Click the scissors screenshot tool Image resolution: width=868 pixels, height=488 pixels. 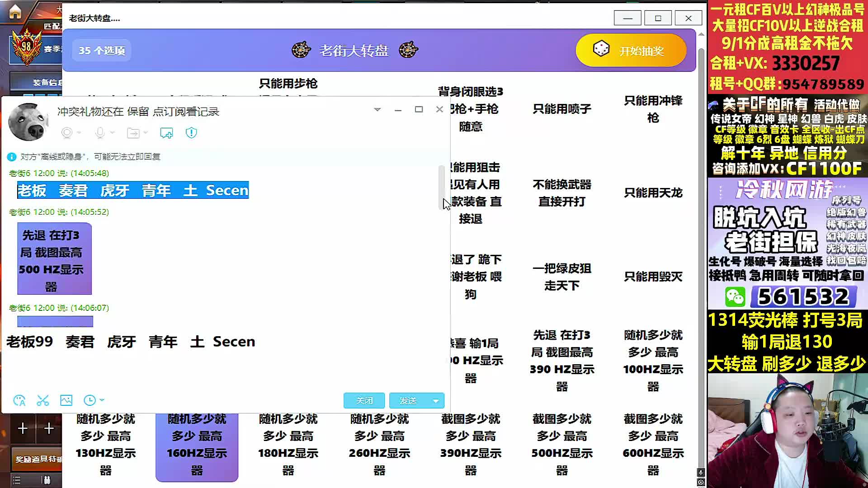pos(43,400)
